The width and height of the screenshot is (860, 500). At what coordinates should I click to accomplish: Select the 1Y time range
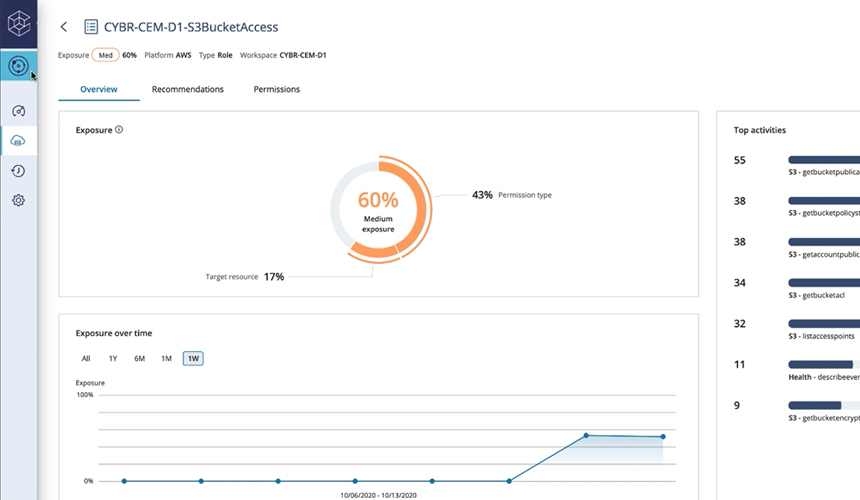[113, 359]
